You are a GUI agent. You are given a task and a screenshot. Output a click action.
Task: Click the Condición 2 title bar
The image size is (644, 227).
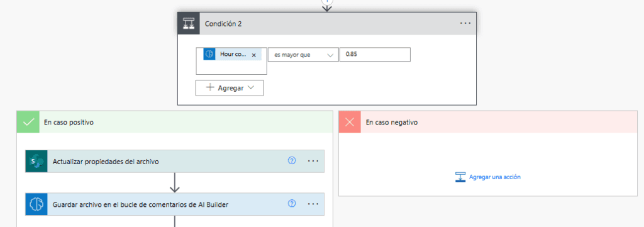pyautogui.click(x=327, y=23)
